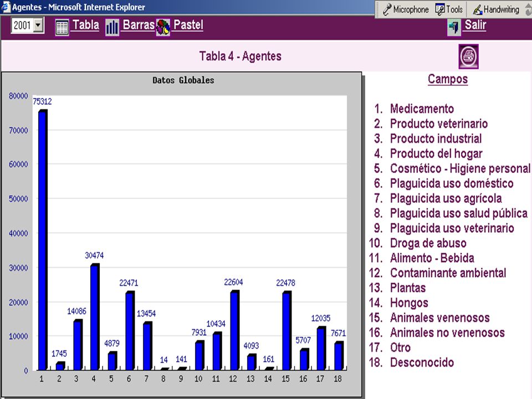Click the 'Desconocido' list entry
The height and width of the screenshot is (399, 532).
pos(422,362)
